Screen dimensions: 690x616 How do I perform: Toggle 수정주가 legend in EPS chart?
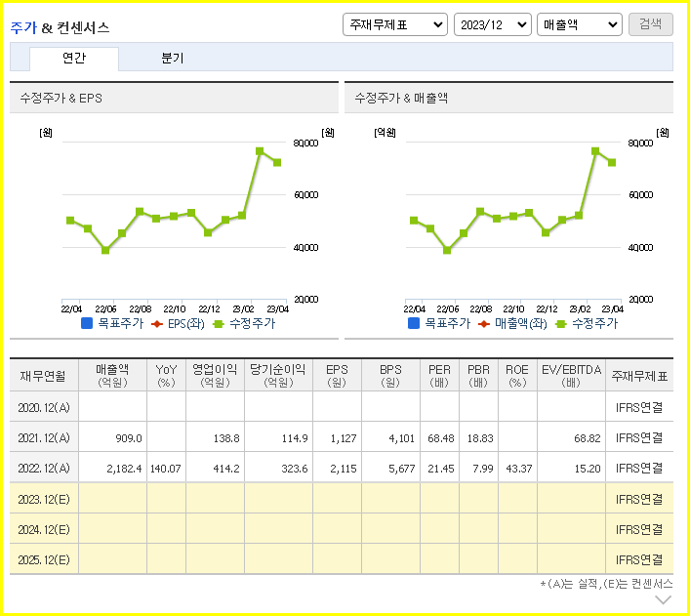244,324
